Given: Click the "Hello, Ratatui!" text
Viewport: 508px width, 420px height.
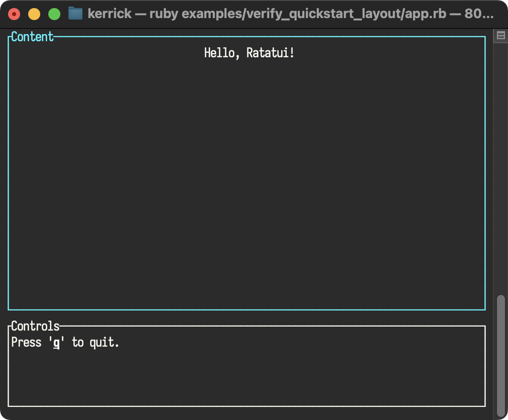Looking at the screenshot, I should point(249,53).
